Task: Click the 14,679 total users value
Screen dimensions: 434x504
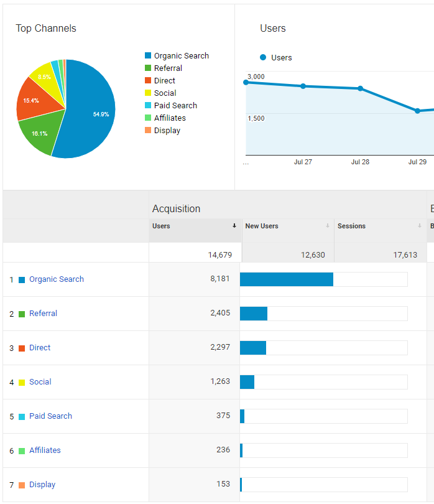Action: coord(219,255)
